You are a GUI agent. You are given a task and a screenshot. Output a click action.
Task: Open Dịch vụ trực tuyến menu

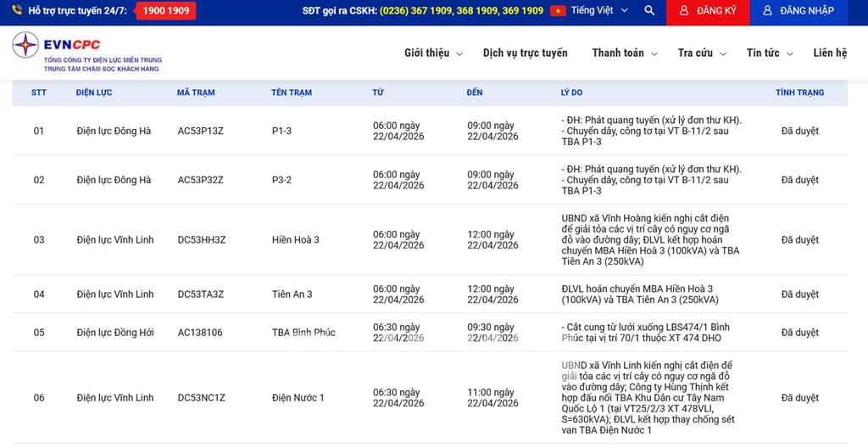(525, 53)
